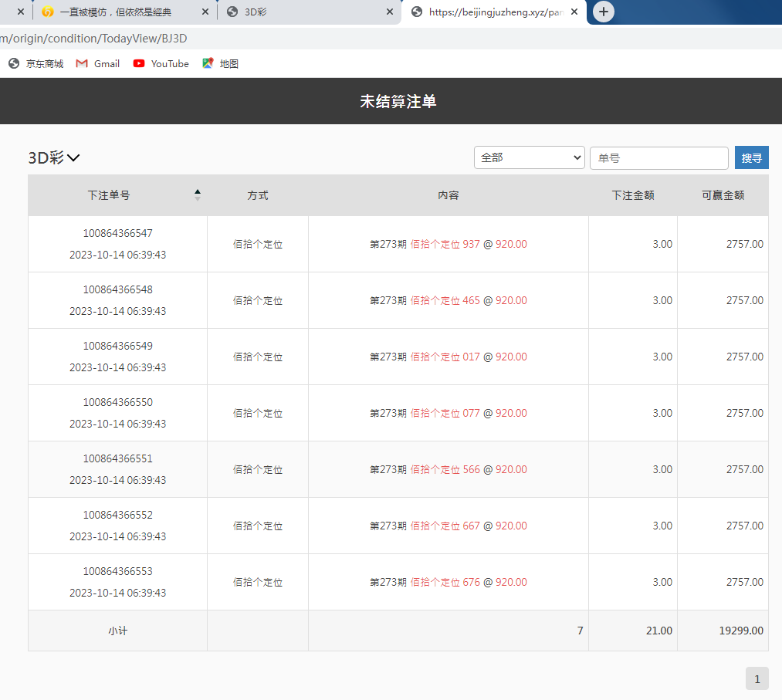Click 方式 cell for order 100864366547
782x700 pixels.
(258, 244)
